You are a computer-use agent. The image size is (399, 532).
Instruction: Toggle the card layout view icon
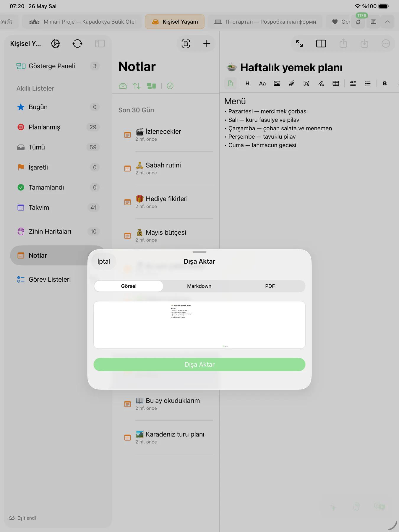click(x=151, y=86)
